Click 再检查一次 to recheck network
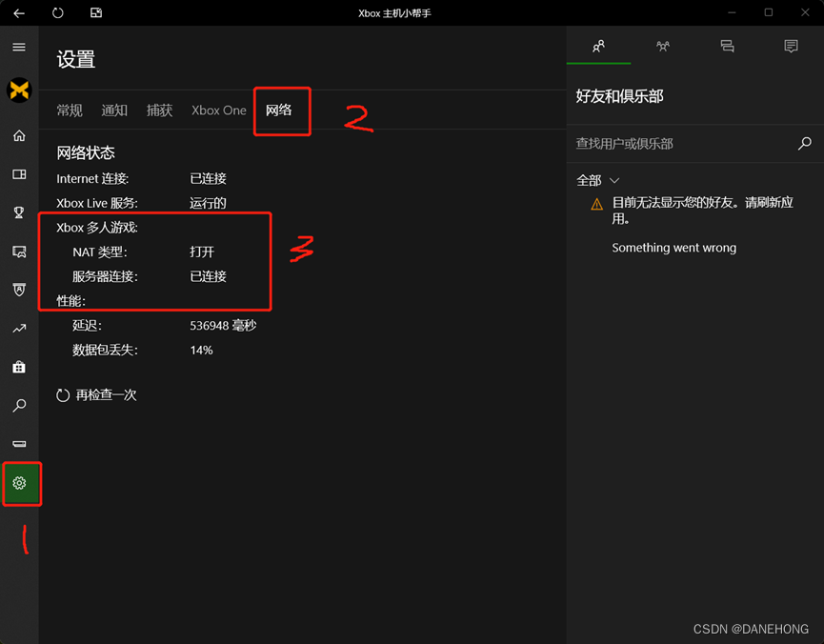824x644 pixels. [96, 395]
